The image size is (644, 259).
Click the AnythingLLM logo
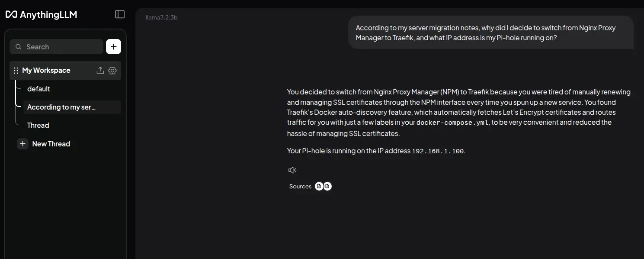(x=41, y=15)
